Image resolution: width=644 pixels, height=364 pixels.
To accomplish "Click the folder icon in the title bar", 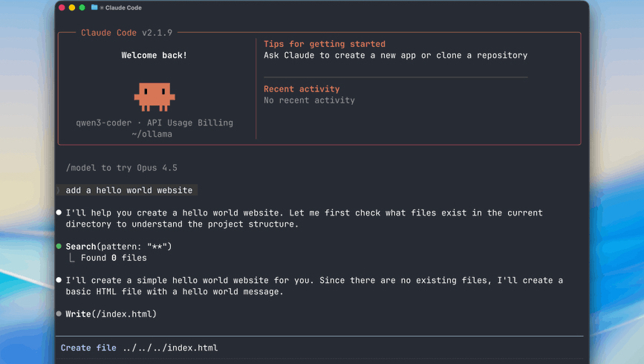I will click(94, 7).
